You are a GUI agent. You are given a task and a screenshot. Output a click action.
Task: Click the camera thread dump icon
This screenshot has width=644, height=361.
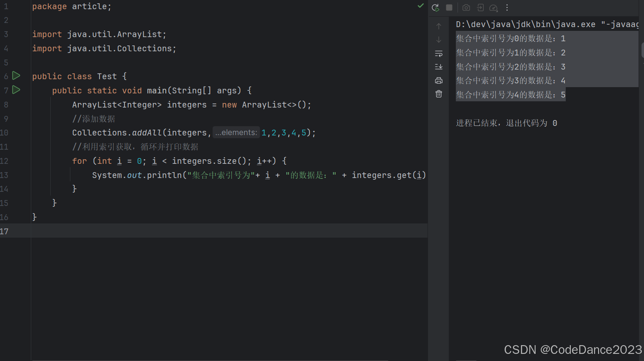point(466,8)
